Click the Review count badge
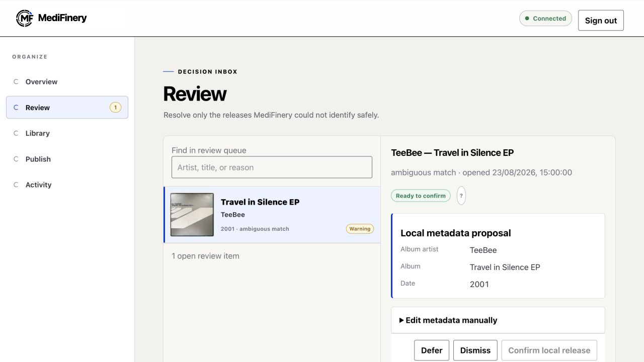The height and width of the screenshot is (362, 644). pyautogui.click(x=115, y=107)
